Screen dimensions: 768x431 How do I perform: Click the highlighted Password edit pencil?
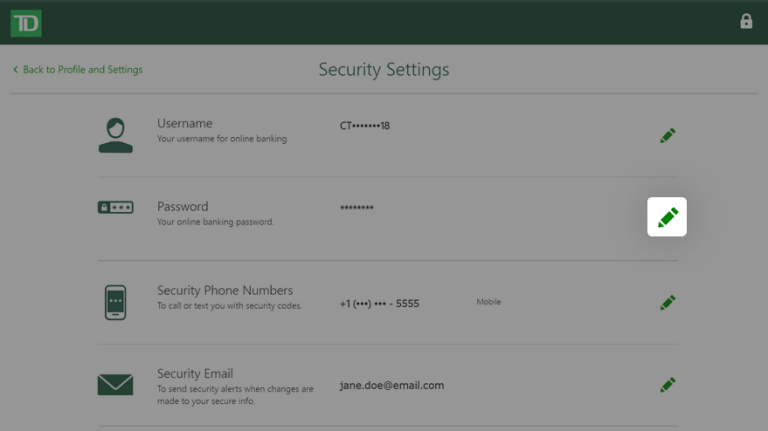667,216
